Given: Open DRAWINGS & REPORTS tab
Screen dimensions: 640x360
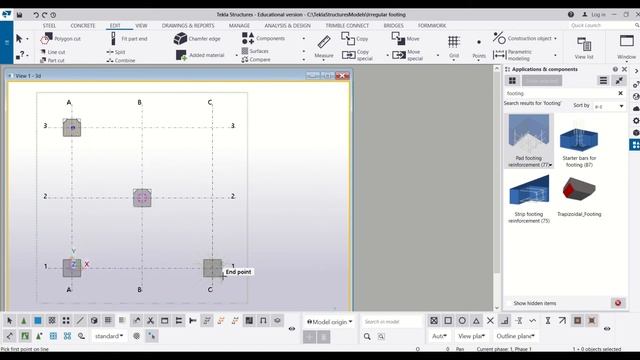Looking at the screenshot, I should pos(188,26).
